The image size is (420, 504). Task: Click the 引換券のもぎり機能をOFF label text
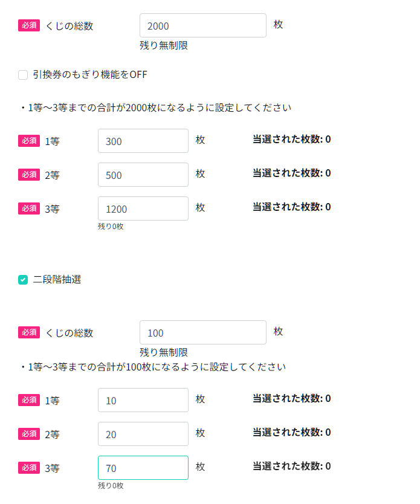click(x=90, y=74)
